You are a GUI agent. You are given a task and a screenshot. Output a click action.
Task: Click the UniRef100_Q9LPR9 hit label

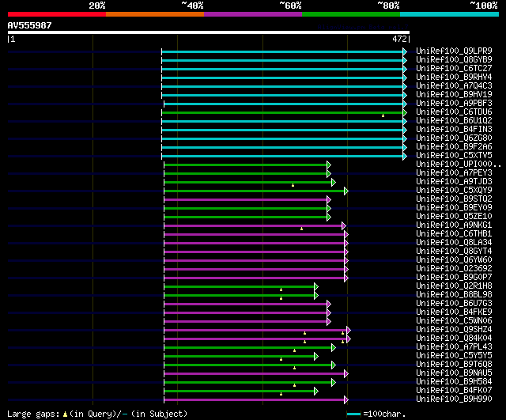454,51
